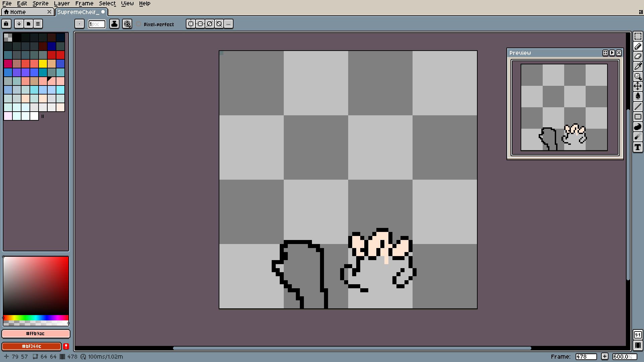The width and height of the screenshot is (644, 362).
Task: Select the Eyedropper tool
Action: point(638,66)
